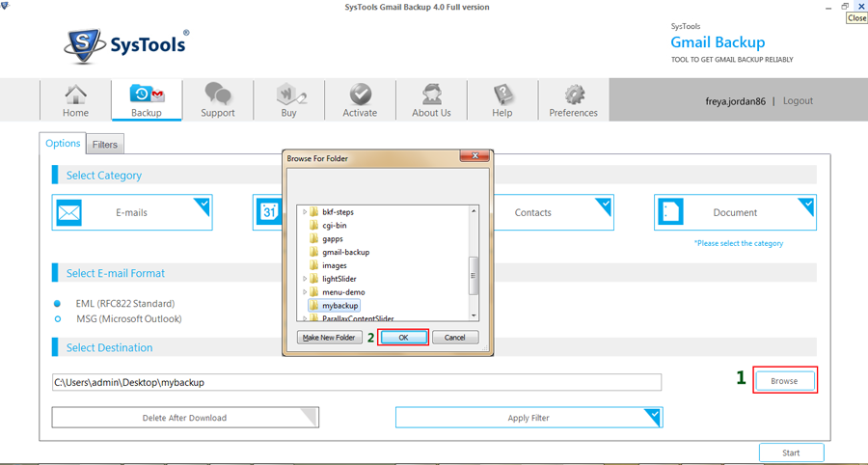Viewport: 868px width, 465px height.
Task: Click the cgi-bin folder icon
Action: (x=313, y=226)
